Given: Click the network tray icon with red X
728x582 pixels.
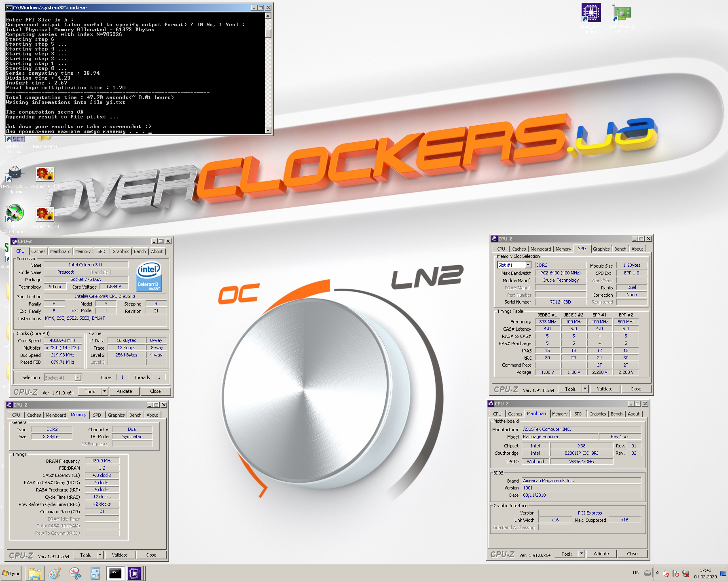Looking at the screenshot, I should (686, 573).
